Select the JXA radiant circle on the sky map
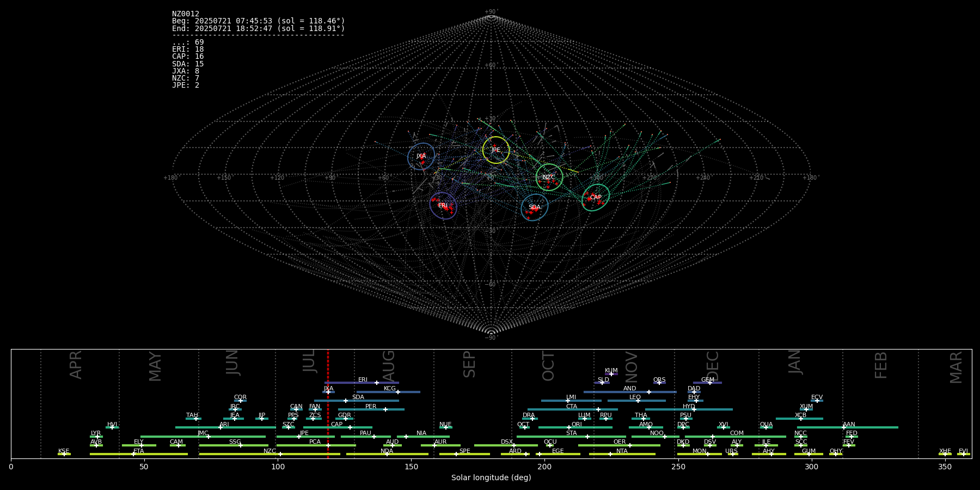This screenshot has width=980, height=490. 421,157
